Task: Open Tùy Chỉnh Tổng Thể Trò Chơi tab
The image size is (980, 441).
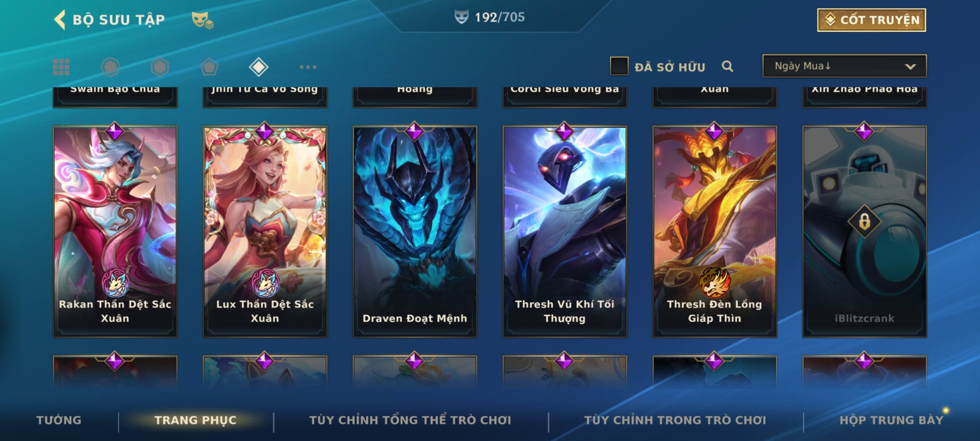Action: pyautogui.click(x=410, y=420)
